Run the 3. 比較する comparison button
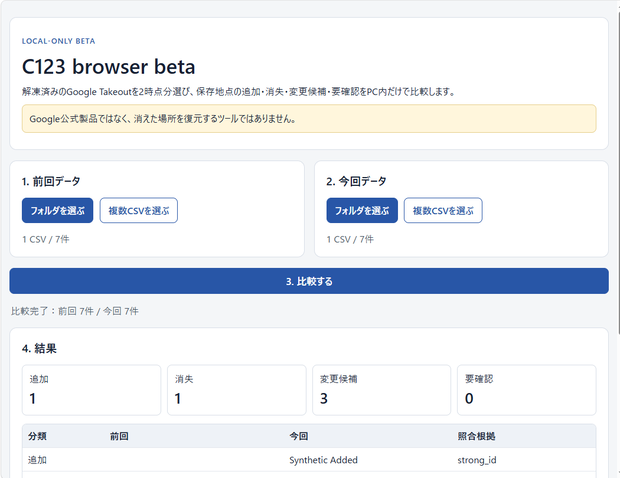 pos(309,281)
